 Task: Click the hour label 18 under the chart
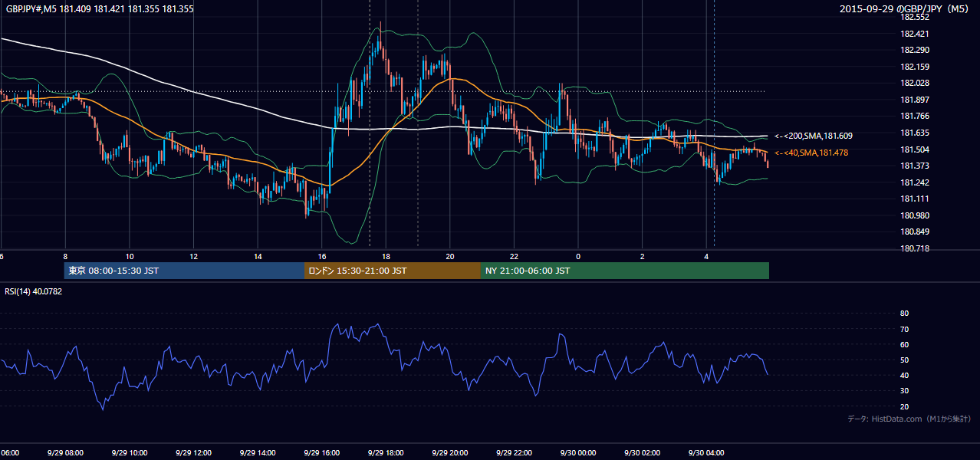(386, 256)
